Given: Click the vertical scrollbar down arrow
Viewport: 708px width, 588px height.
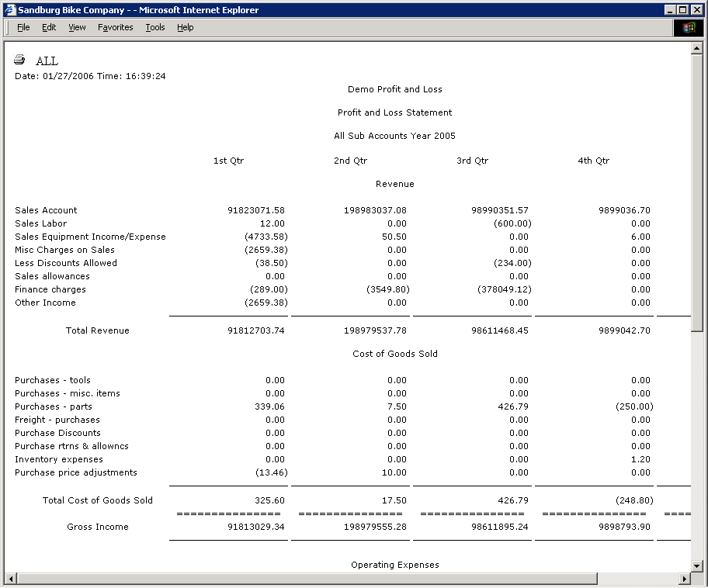Looking at the screenshot, I should click(x=696, y=566).
